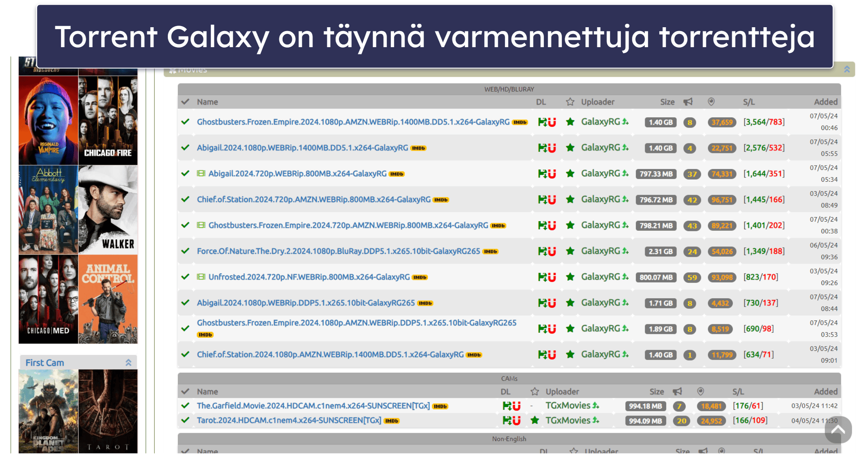Click verified checkmark for Abigail 1080p 1400MB
This screenshot has height=465, width=868.
click(x=186, y=148)
